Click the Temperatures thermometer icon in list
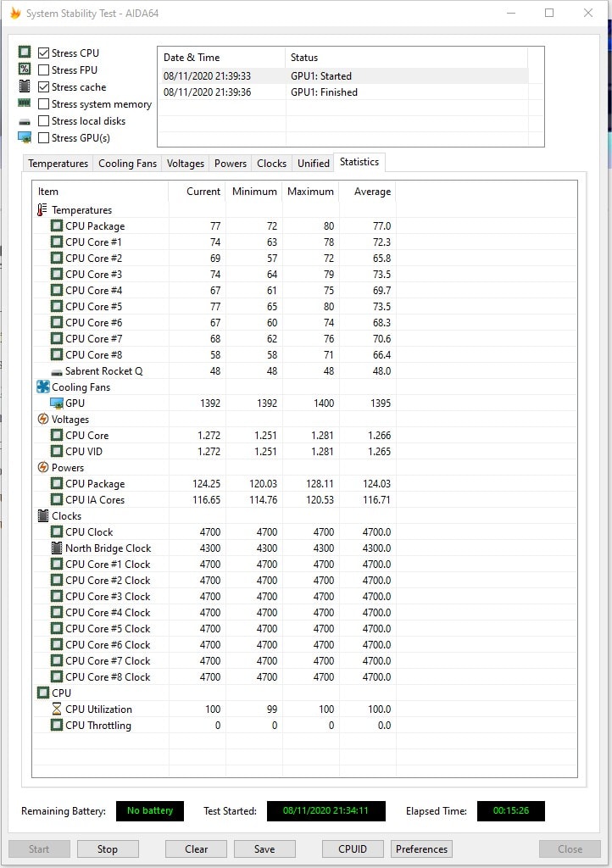 (42, 210)
